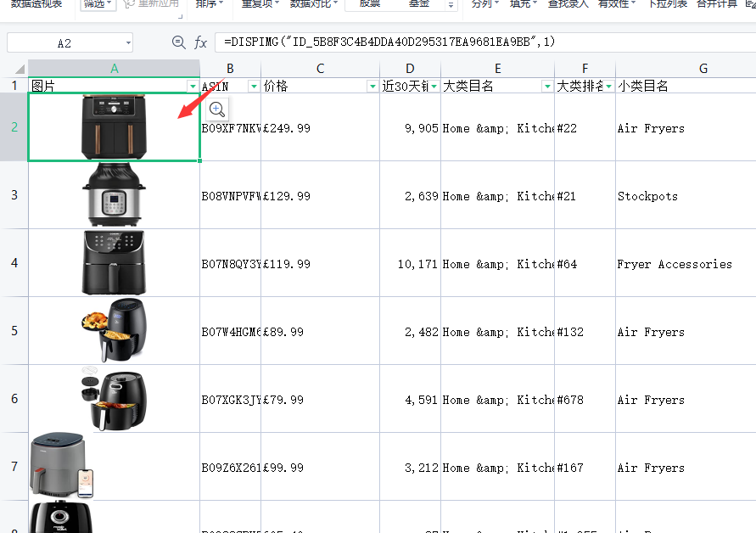
Task: Click the air fryer with food image in row 5
Action: point(115,331)
